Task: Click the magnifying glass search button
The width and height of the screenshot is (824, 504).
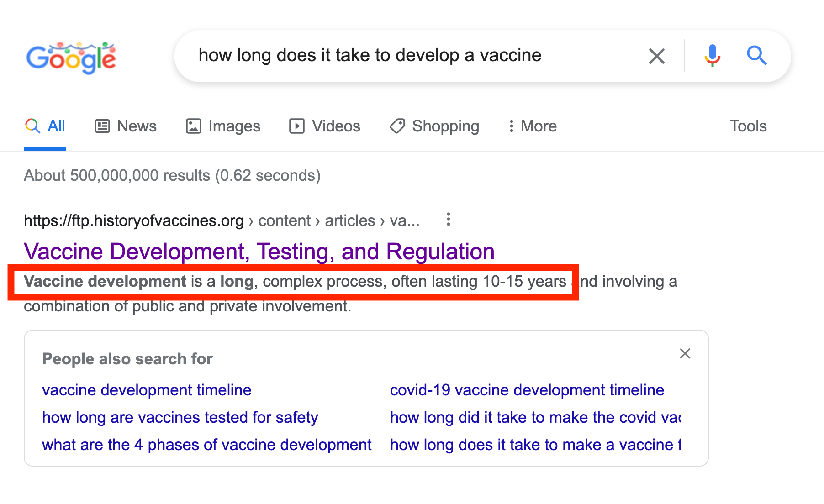Action: pos(756,56)
